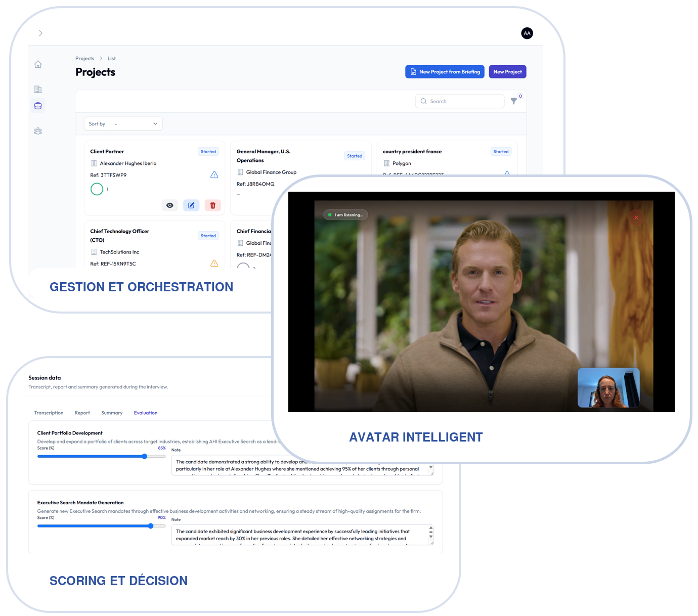Click the candidate self-view webcam thumbnail
698x616 pixels.
[608, 387]
